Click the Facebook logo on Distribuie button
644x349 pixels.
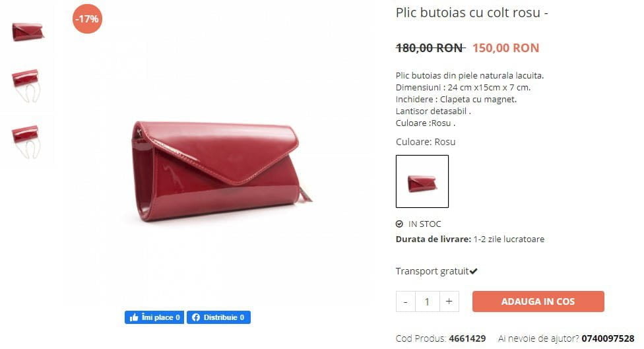[x=196, y=317]
